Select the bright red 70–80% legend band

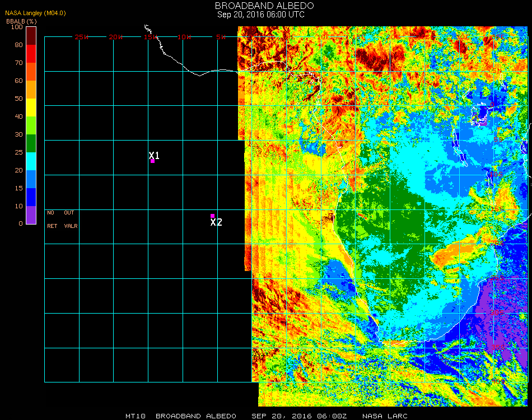click(x=31, y=54)
